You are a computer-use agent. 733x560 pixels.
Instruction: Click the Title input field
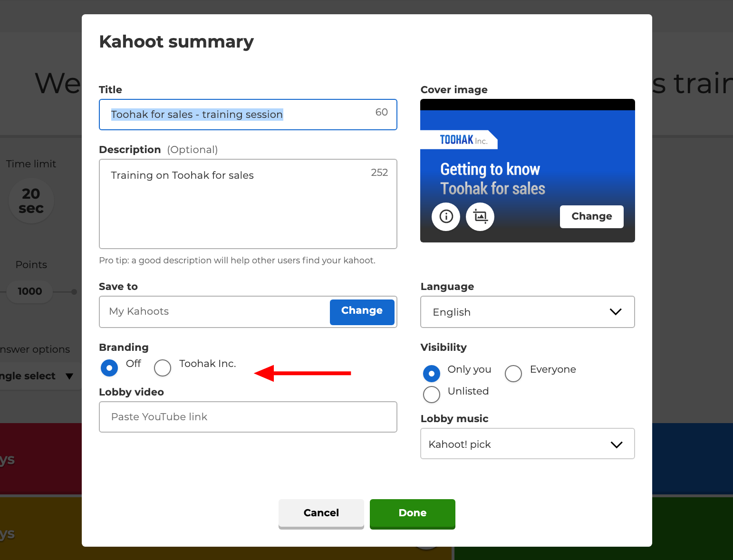click(x=248, y=115)
